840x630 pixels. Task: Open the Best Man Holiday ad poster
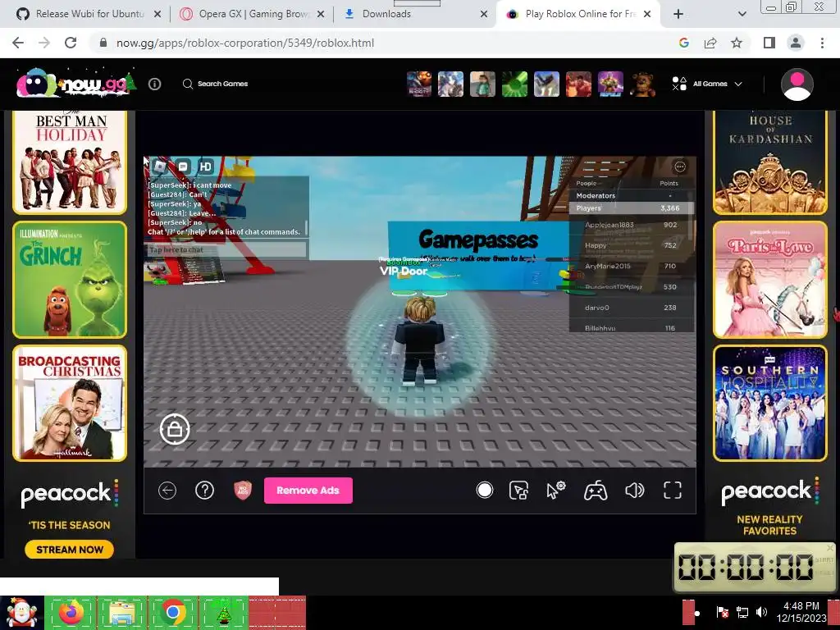pyautogui.click(x=70, y=162)
